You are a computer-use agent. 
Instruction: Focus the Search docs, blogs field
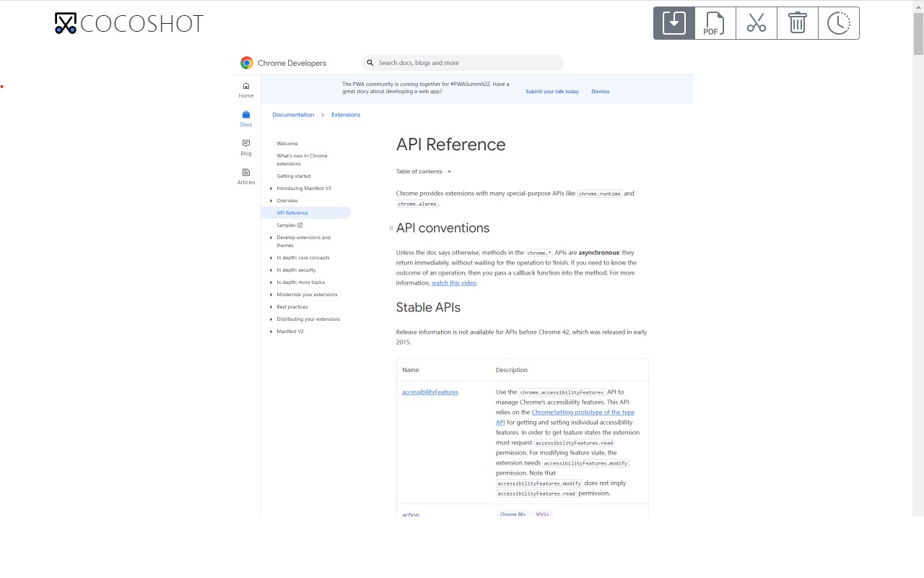pos(463,63)
